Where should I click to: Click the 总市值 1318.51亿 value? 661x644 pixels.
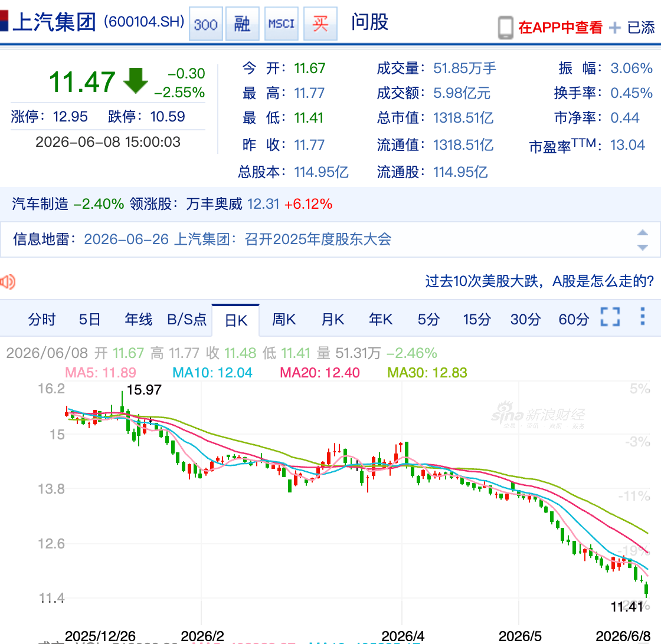[463, 117]
